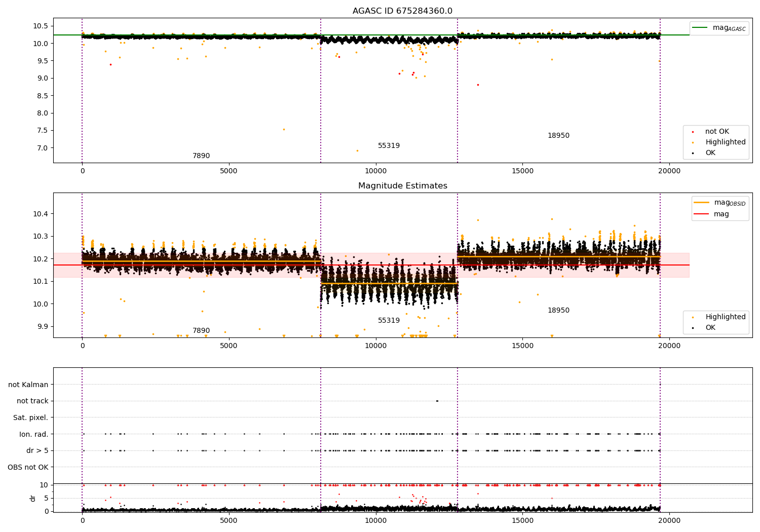Click the 'not OK' legend label

pos(717,132)
